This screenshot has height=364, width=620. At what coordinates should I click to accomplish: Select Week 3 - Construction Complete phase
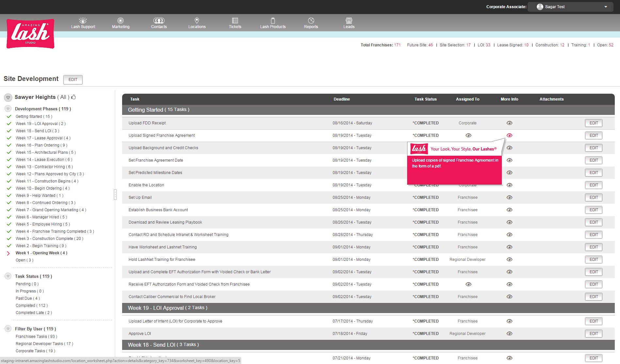pyautogui.click(x=49, y=239)
